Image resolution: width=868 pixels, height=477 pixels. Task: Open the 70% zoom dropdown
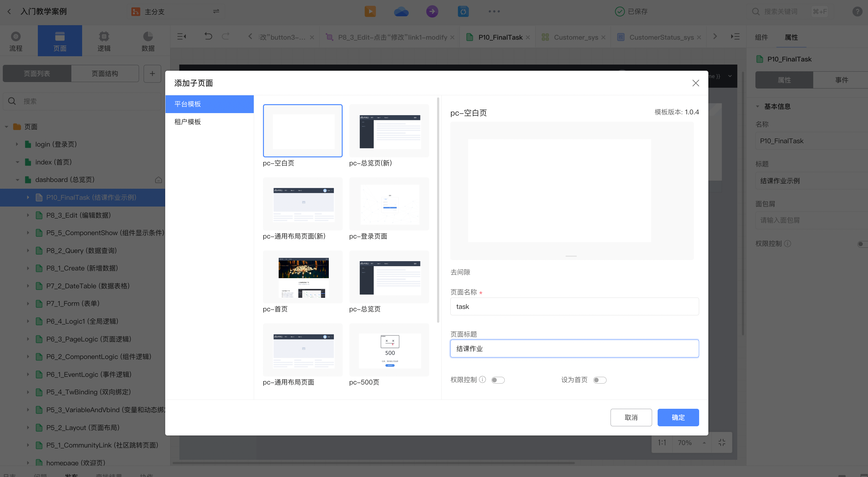pos(692,442)
